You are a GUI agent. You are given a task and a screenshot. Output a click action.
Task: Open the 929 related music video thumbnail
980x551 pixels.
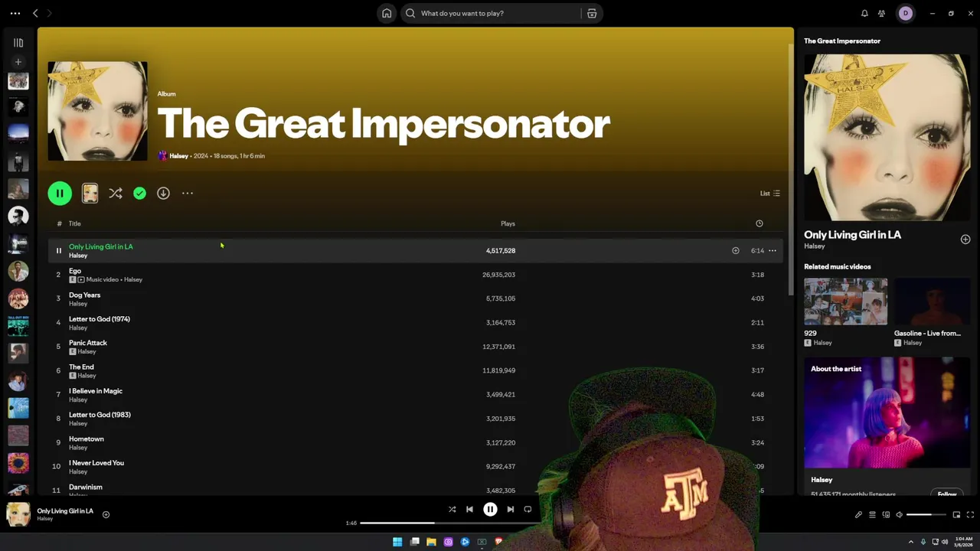tap(845, 302)
